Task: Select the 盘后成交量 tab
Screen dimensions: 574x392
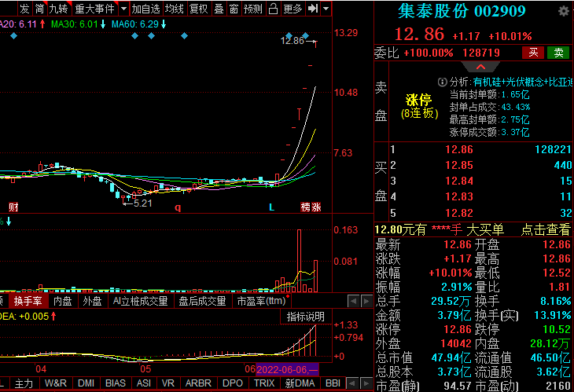Action: pos(202,301)
